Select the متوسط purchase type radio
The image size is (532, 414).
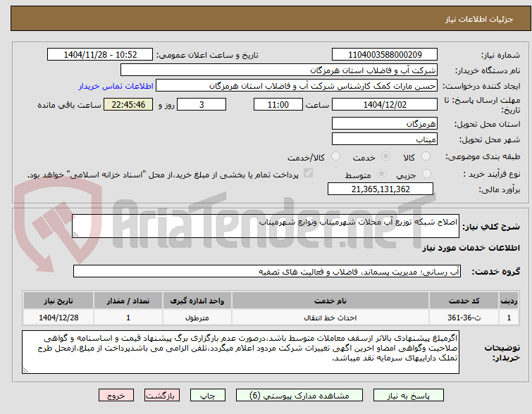pyautogui.click(x=382, y=174)
